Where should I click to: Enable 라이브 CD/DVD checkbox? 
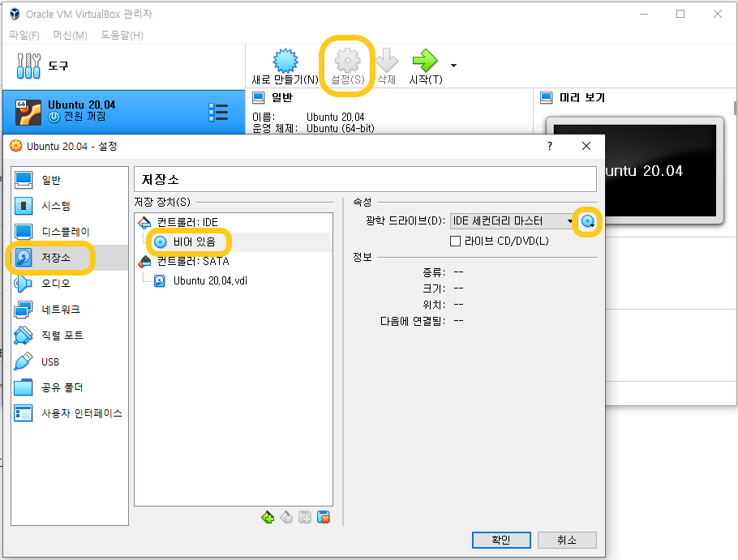coord(455,242)
